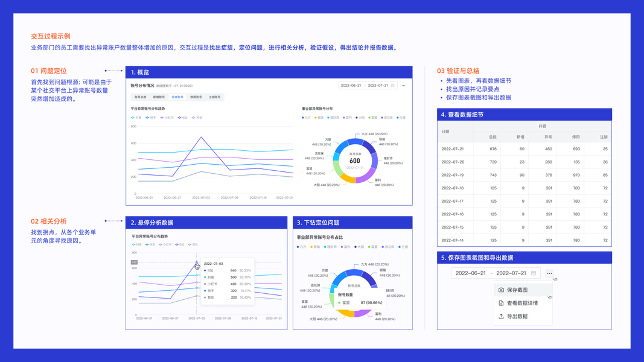Viewport: 644px width, 362px height.
Task: Toggle 九方 legend in panel 3 drill-down chart
Action: pos(302,247)
